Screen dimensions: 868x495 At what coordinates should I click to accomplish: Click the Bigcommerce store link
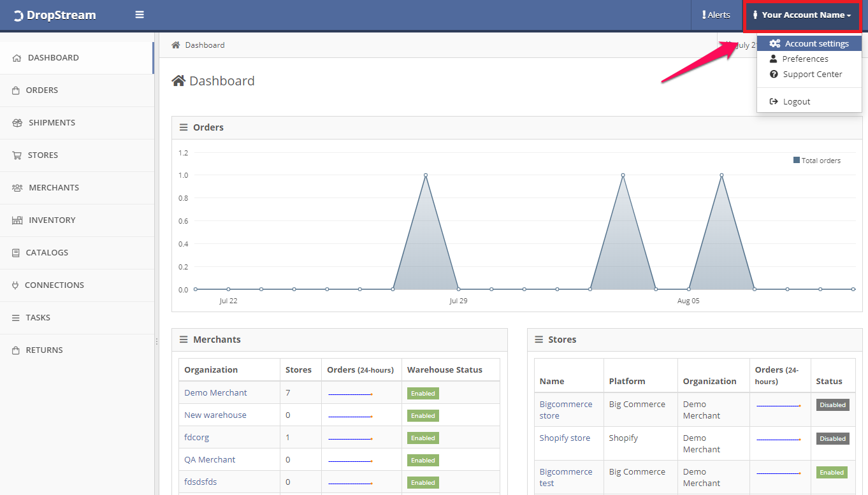pyautogui.click(x=566, y=409)
